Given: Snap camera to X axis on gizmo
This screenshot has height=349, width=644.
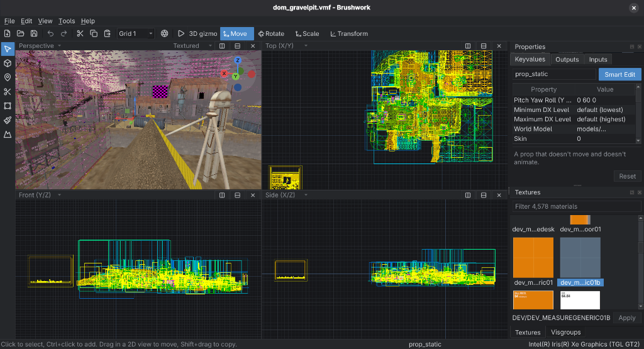Looking at the screenshot, I should pyautogui.click(x=224, y=74).
